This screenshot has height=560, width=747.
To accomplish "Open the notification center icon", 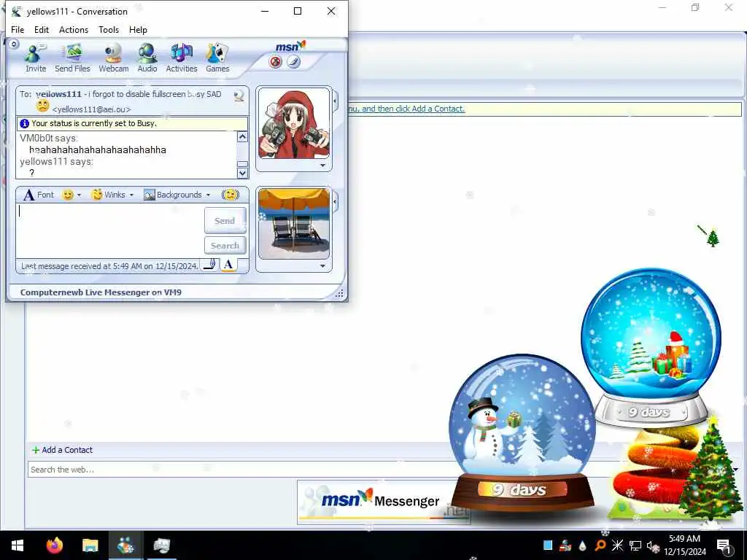I will tap(724, 545).
